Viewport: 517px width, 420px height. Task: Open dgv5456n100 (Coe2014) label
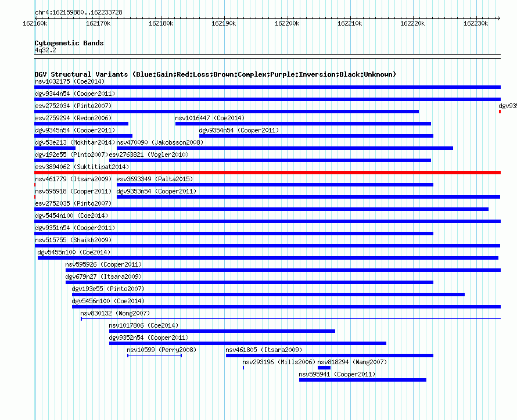click(x=108, y=301)
